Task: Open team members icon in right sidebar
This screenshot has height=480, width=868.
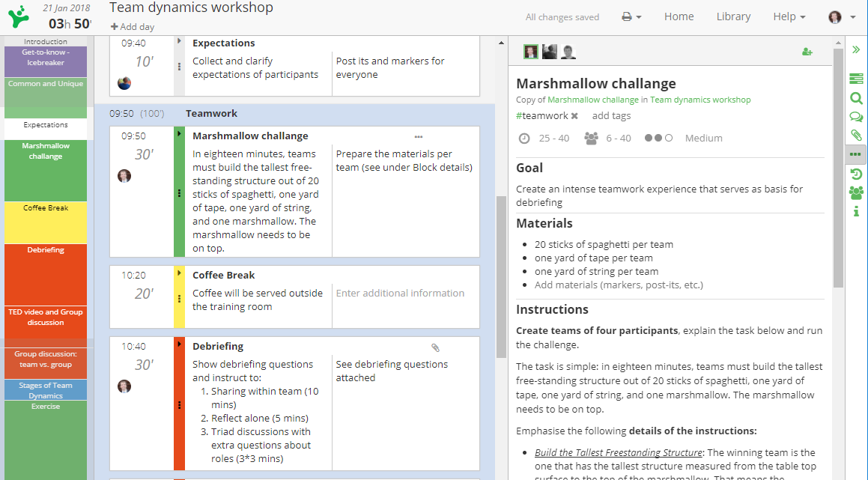Action: point(856,193)
